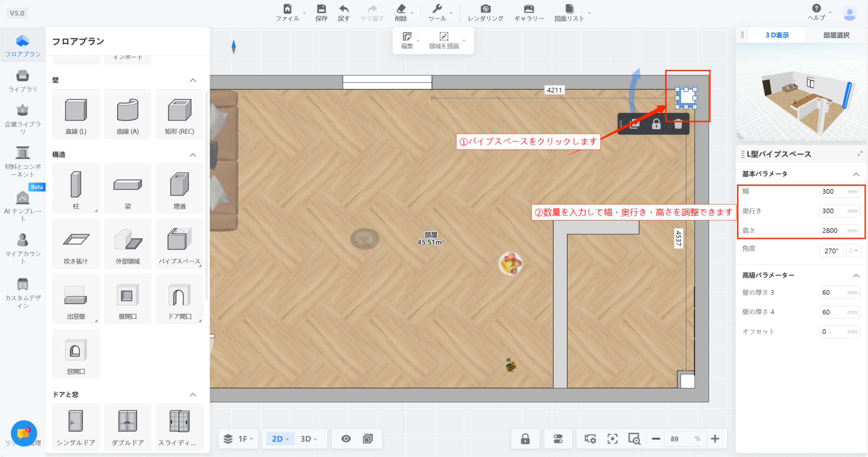Open 材料とコンポーネント in the sidebar

pos(23,162)
